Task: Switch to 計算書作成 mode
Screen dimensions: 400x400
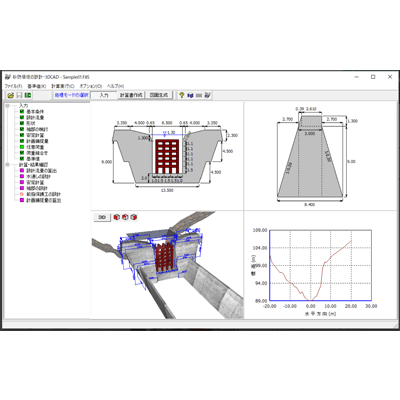Action: pyautogui.click(x=131, y=95)
